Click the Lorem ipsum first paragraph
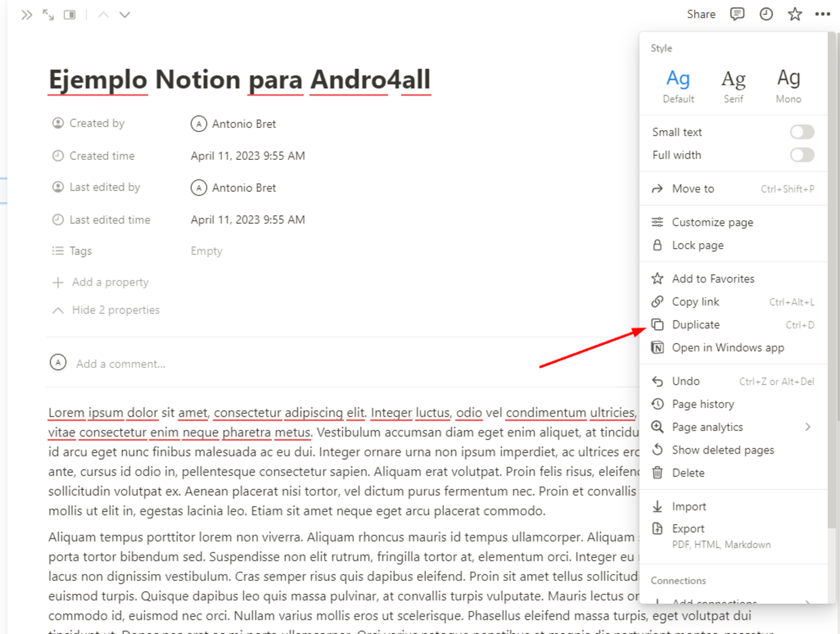 point(344,462)
